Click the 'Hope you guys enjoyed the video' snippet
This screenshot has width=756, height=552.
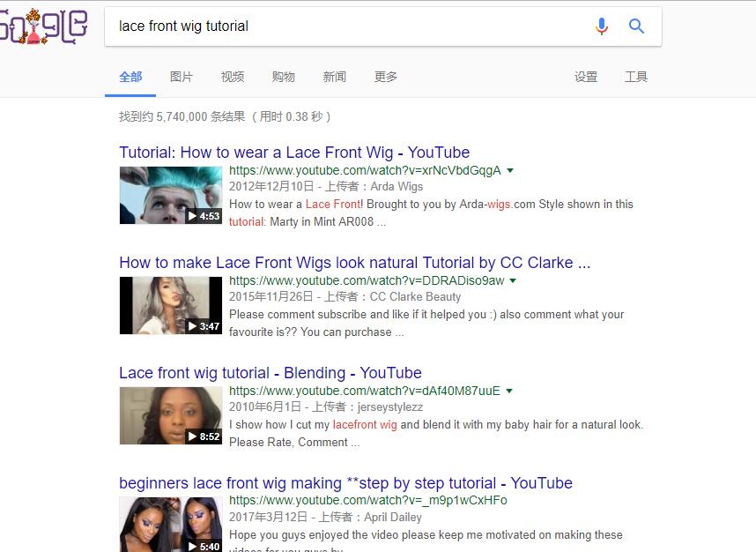pyautogui.click(x=426, y=541)
